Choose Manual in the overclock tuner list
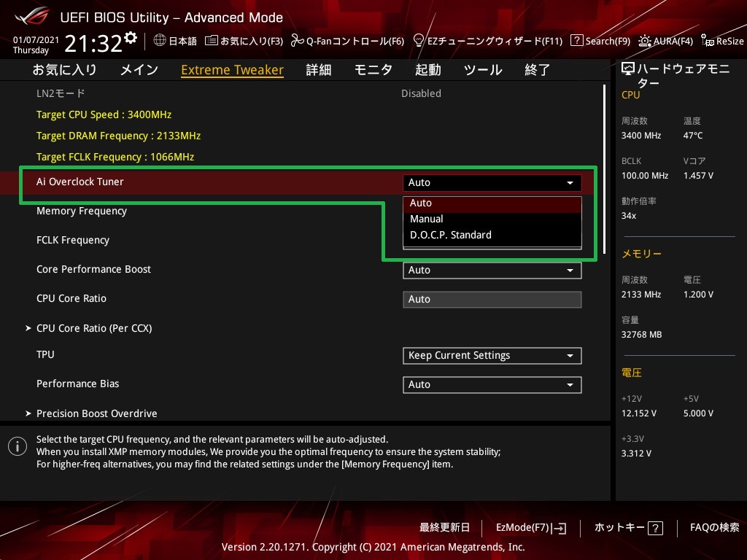This screenshot has height=560, width=747. (x=492, y=219)
